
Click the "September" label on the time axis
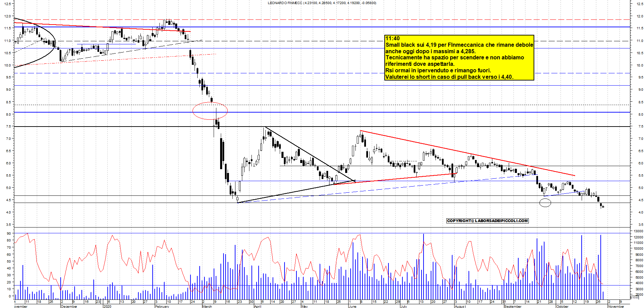pyautogui.click(x=513, y=306)
